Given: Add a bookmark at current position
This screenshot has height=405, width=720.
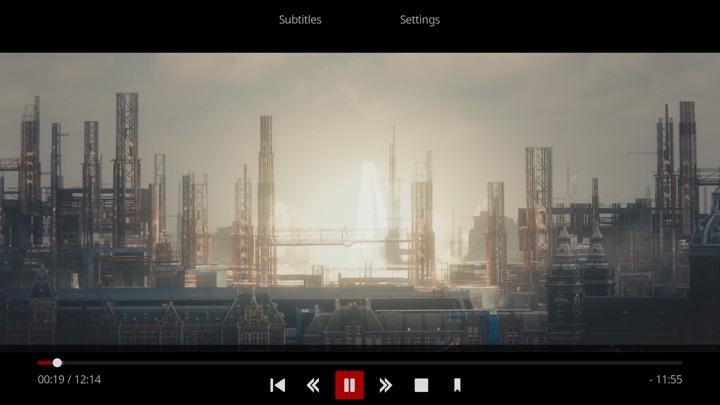Looking at the screenshot, I should coord(457,385).
